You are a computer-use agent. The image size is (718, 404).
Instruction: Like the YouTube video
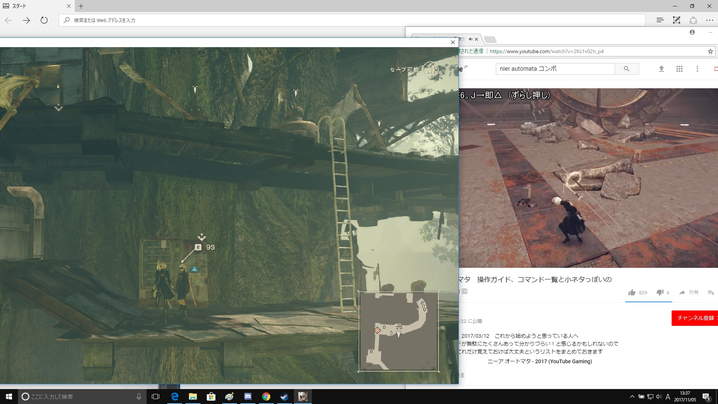point(638,292)
